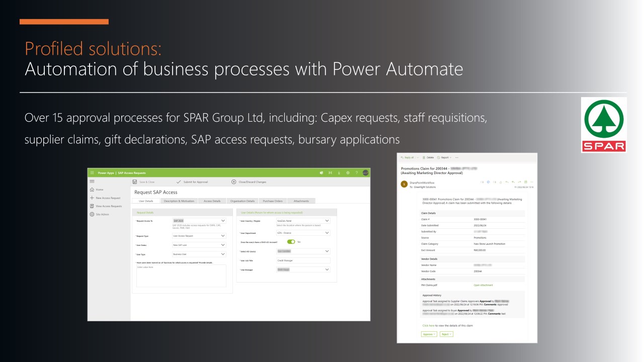
Task: Expand the Select AD User(s) dropdown
Action: (327, 251)
